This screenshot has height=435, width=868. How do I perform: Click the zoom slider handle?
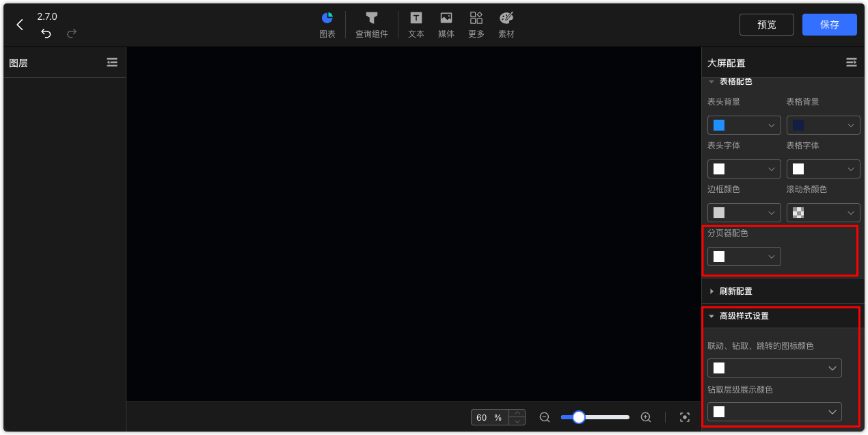coord(579,417)
